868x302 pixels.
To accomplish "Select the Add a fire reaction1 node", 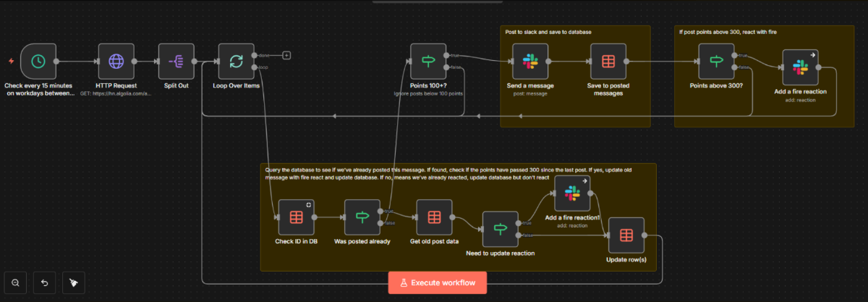I will 572,193.
